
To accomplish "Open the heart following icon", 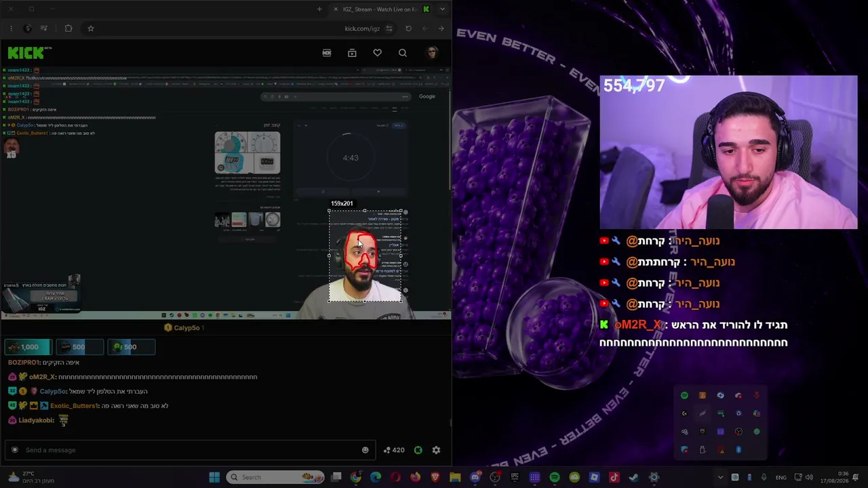I will (377, 53).
